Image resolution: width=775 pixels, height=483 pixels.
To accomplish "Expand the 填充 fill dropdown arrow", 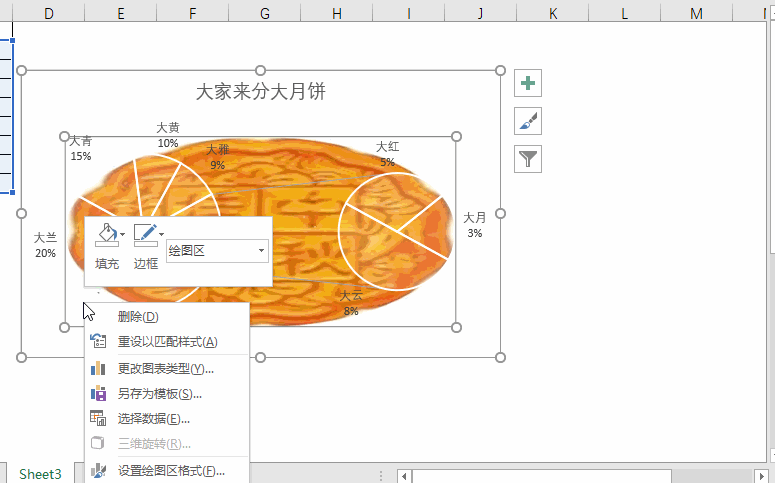I will 123,235.
